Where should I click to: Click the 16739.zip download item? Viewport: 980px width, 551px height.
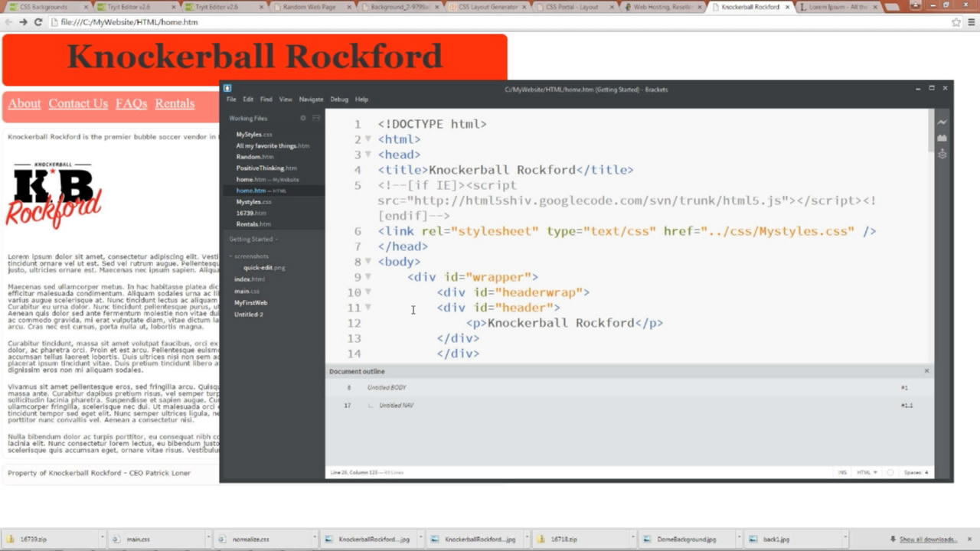(52, 540)
